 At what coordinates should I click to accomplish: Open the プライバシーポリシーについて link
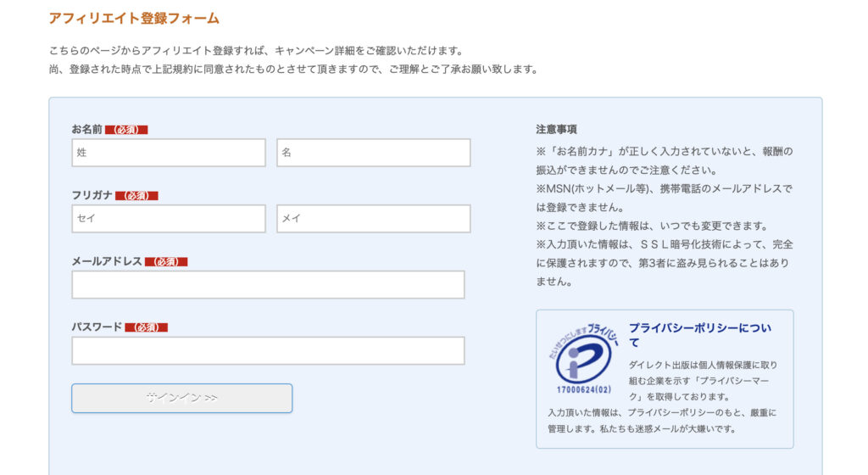pos(699,335)
